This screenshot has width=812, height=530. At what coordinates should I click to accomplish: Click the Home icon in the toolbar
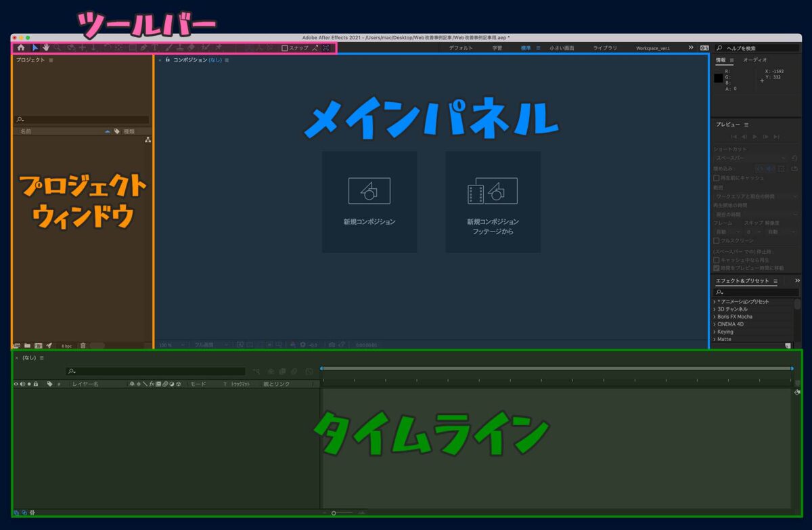21,48
